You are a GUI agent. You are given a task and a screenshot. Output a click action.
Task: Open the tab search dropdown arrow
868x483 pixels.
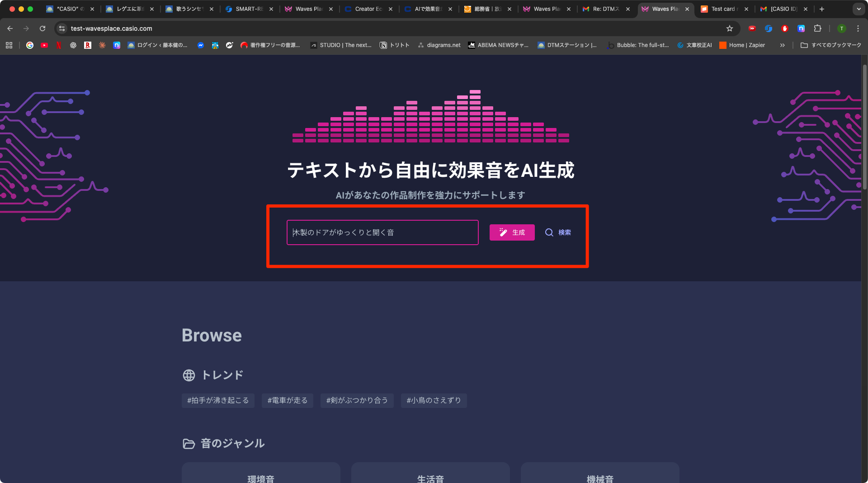(x=859, y=9)
